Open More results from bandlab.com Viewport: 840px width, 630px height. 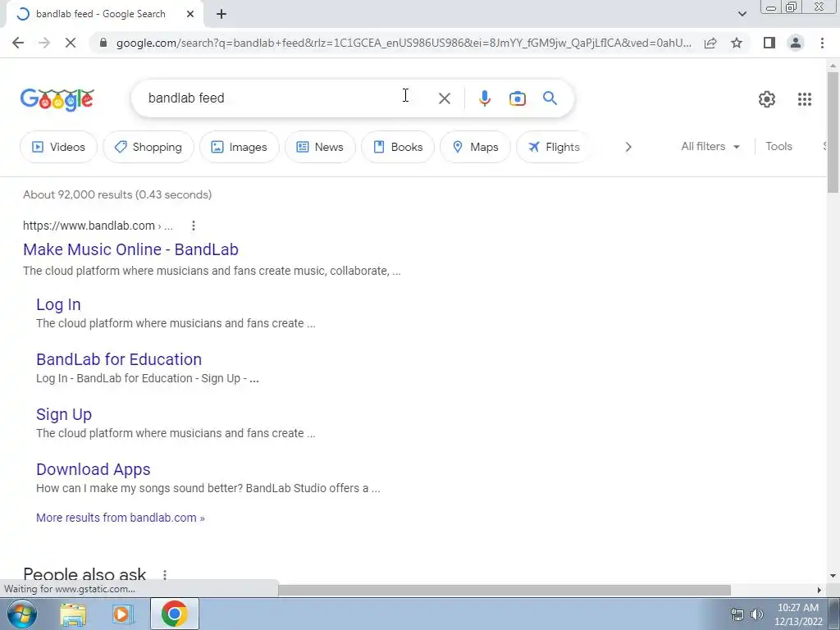(x=121, y=518)
